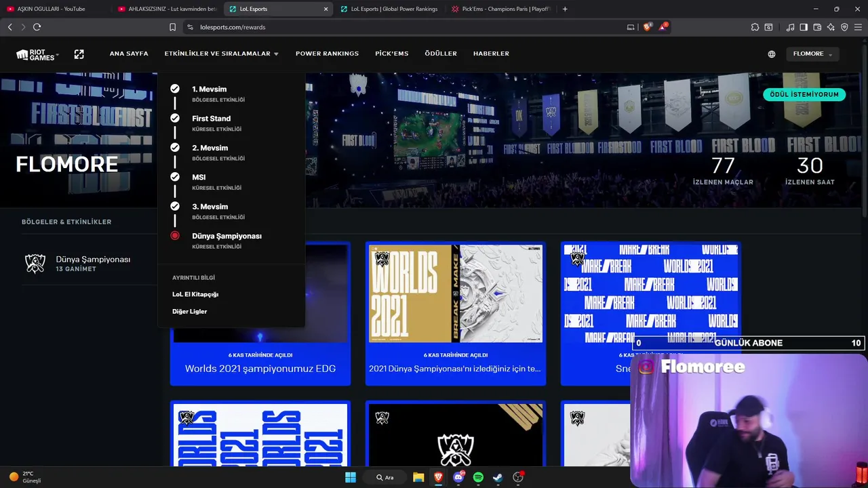
Task: Open a new browser tab with plus
Action: pyautogui.click(x=565, y=9)
